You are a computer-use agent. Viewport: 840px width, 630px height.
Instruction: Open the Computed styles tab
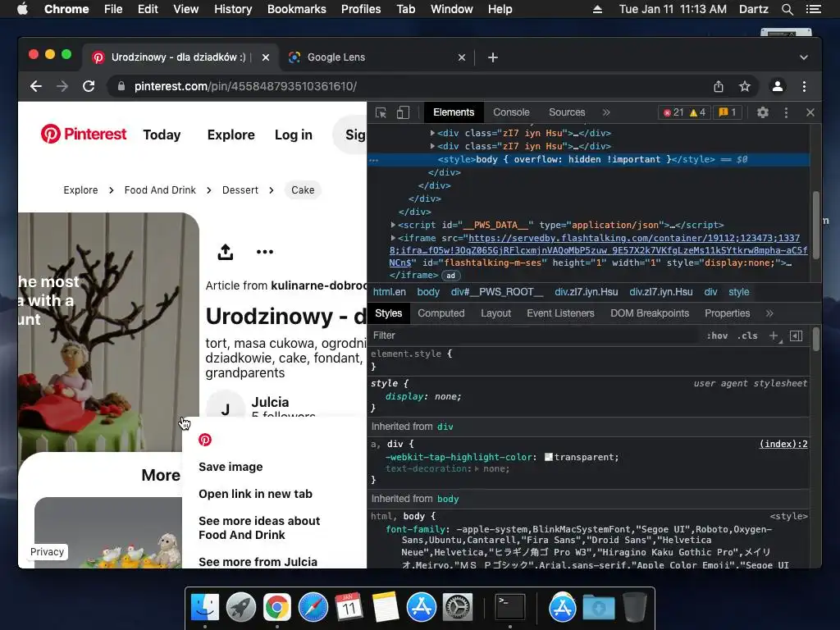click(441, 313)
